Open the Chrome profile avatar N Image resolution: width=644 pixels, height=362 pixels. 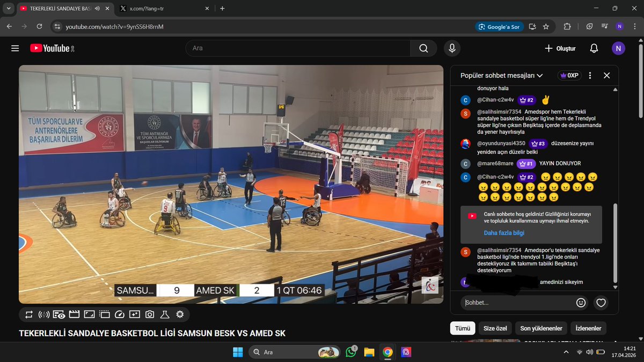point(620,26)
